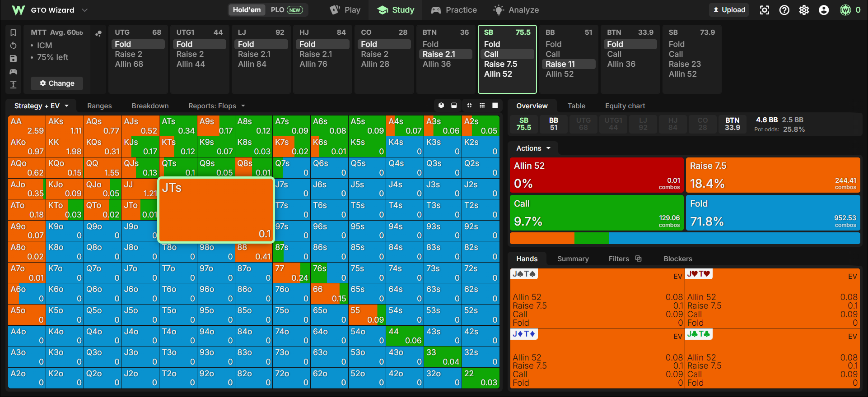868x397 pixels.
Task: Click the J♥T♥ hand combo card
Action: [x=772, y=298]
